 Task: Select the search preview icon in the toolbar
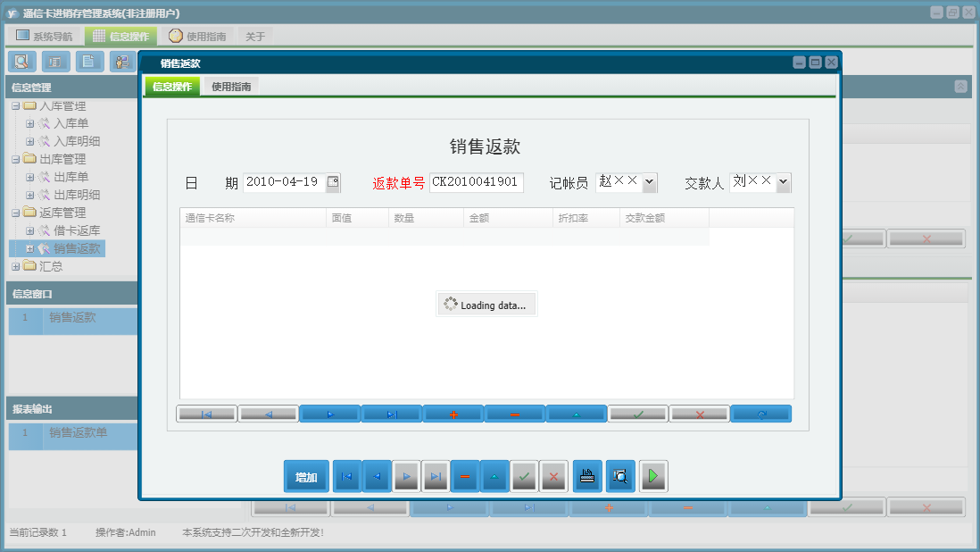tap(21, 62)
